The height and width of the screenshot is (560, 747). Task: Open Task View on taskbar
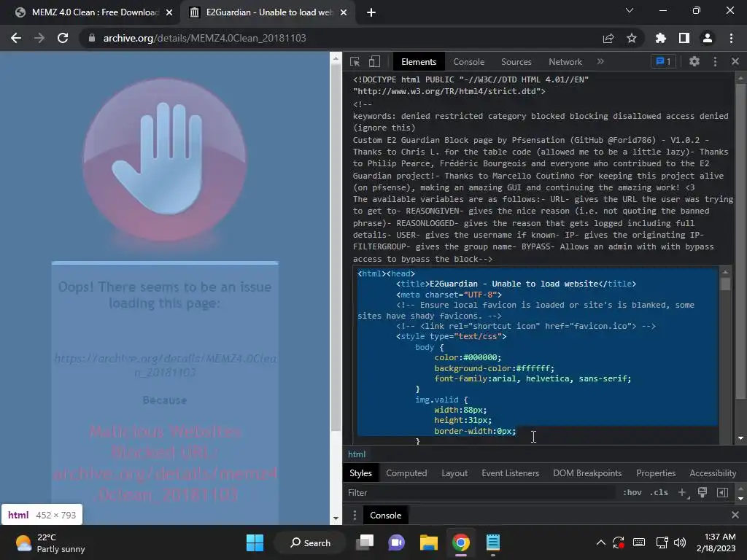365,542
